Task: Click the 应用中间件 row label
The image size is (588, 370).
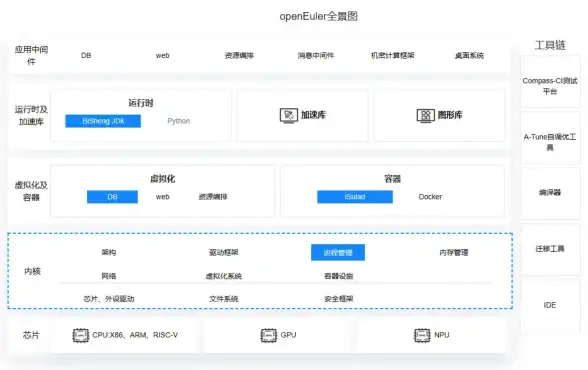Action: point(31,55)
